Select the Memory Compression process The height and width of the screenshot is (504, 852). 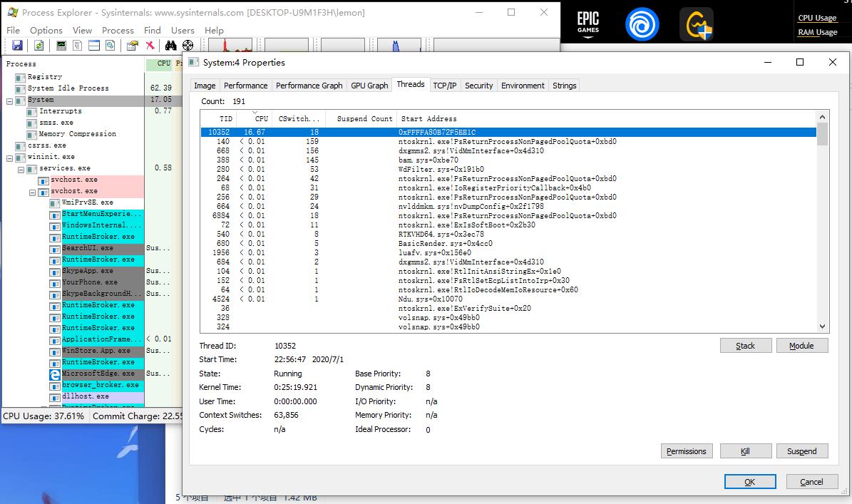coord(77,134)
